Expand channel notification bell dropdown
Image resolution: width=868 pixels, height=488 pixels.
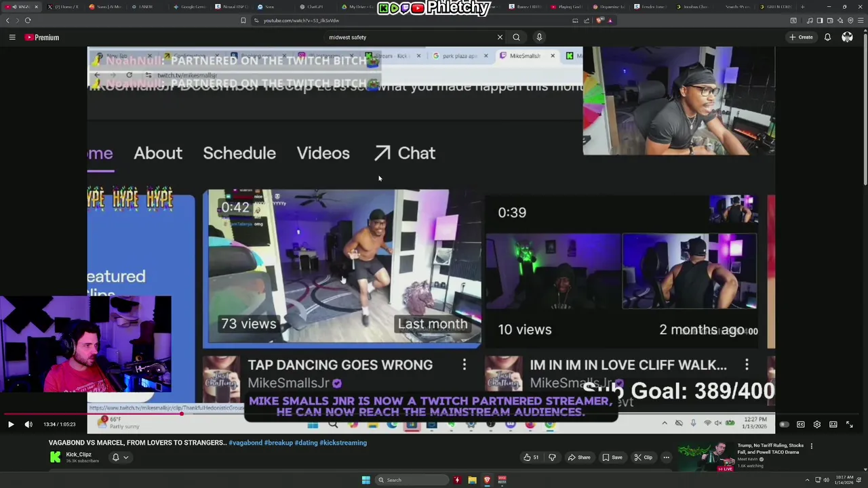click(x=120, y=457)
